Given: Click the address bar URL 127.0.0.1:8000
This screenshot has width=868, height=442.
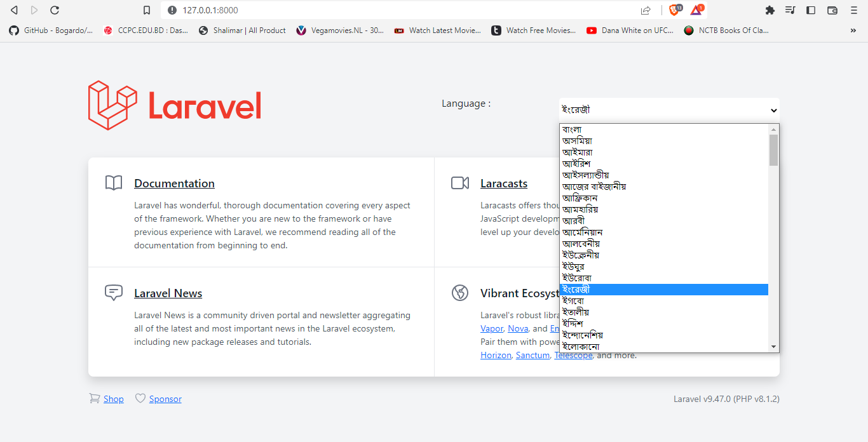Looking at the screenshot, I should click(210, 10).
